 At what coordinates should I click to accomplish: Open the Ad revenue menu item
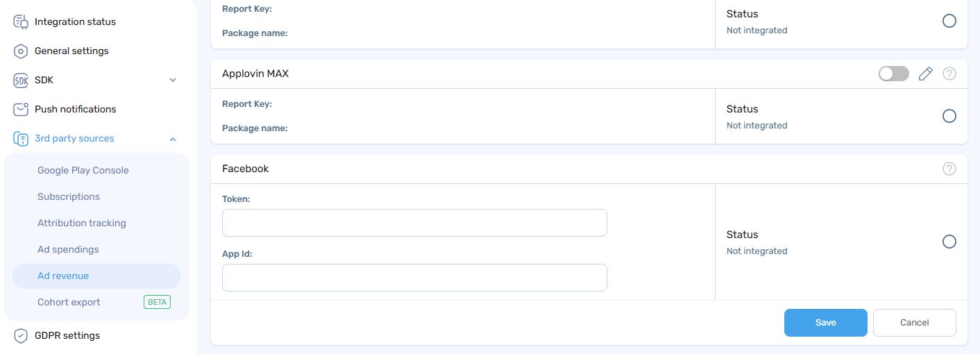pos(63,276)
